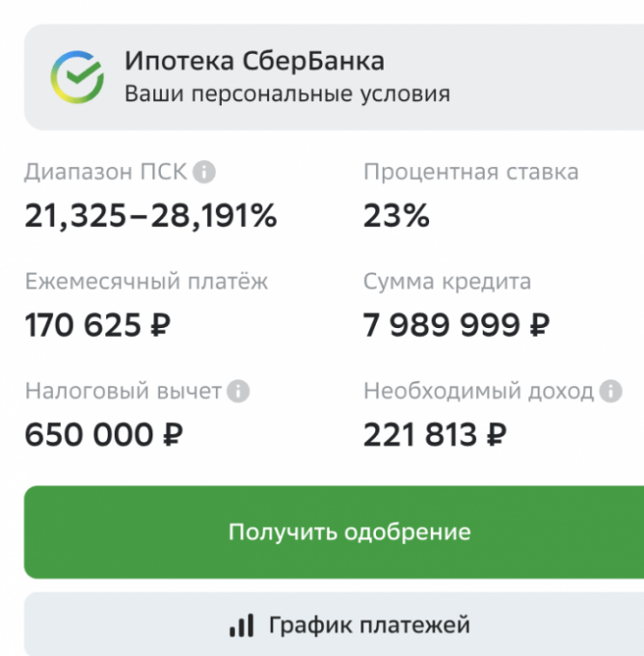Click the Ежемесячный платёж label

coord(147,282)
